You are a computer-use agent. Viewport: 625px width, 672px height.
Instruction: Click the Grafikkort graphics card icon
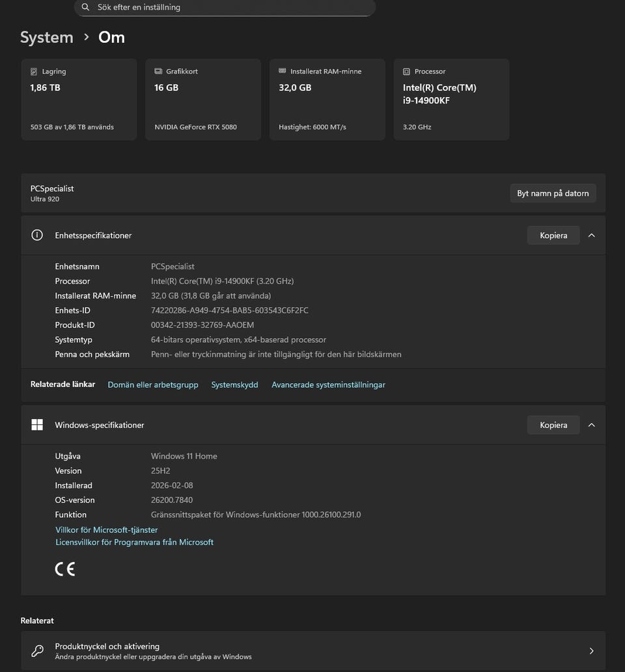pyautogui.click(x=158, y=72)
